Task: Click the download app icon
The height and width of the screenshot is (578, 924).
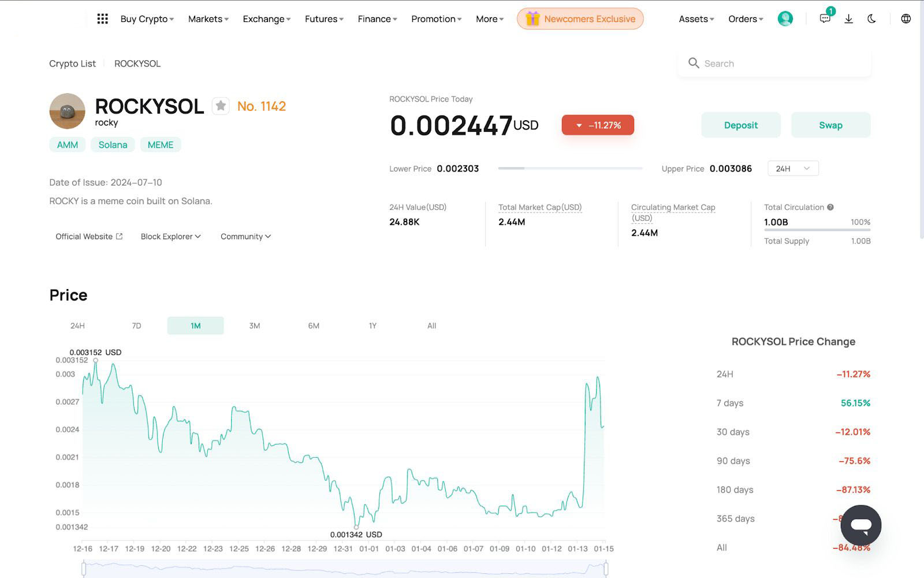Action: tap(848, 19)
